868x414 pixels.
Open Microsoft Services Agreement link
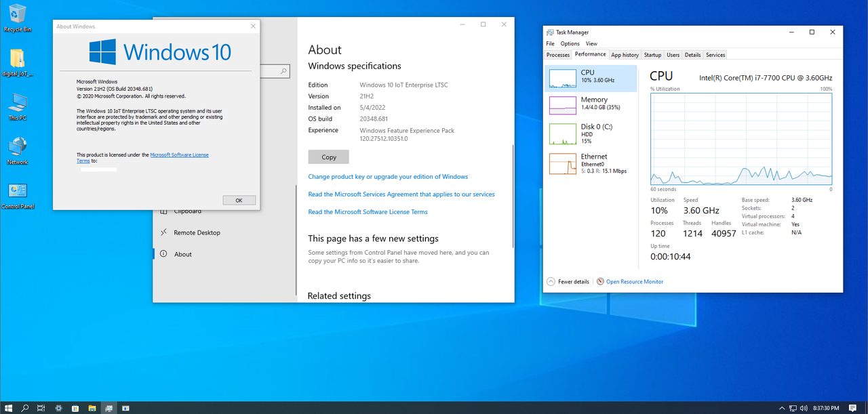(401, 194)
